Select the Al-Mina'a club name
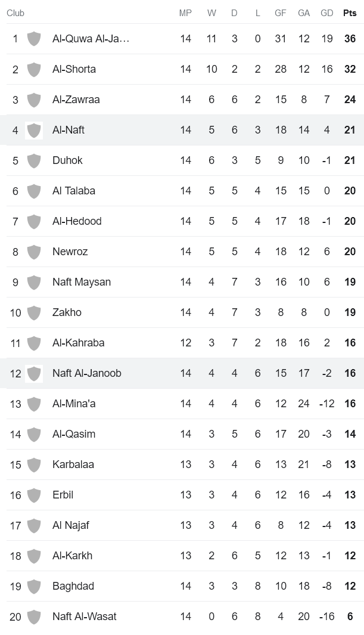The image size is (364, 635). pyautogui.click(x=74, y=404)
